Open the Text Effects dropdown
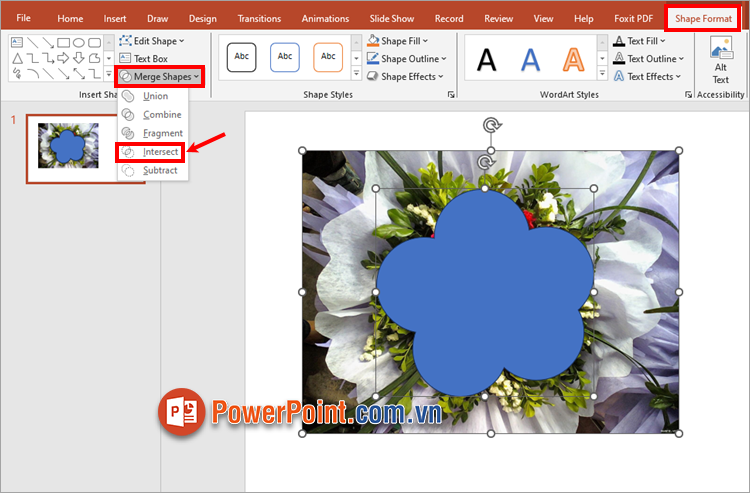 647,77
